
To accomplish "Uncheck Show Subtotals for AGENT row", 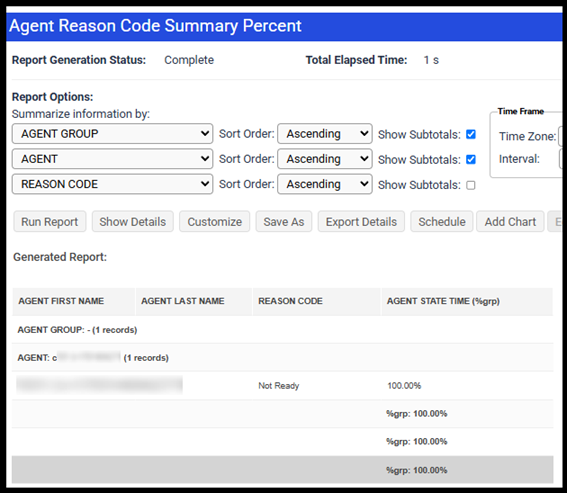I will click(471, 160).
